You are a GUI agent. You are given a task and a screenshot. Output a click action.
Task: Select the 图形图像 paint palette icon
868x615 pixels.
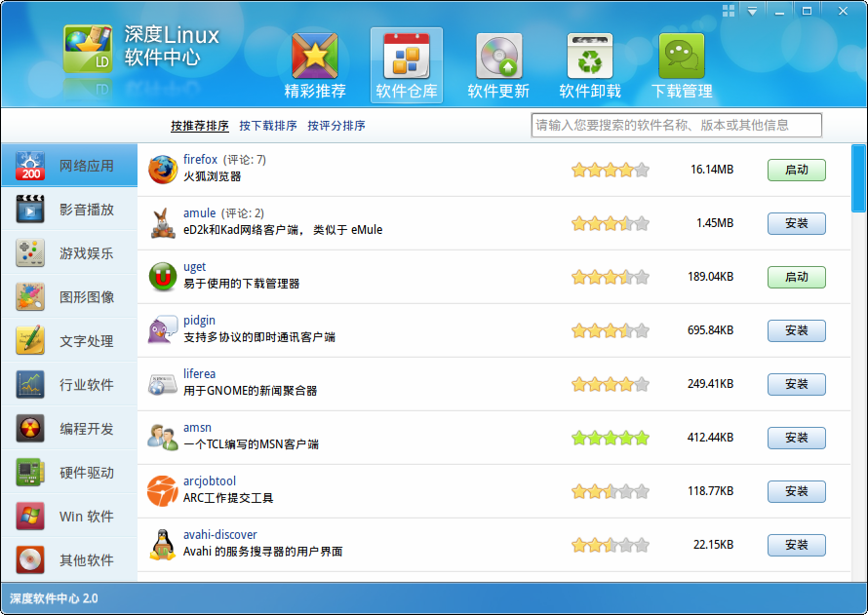[30, 296]
